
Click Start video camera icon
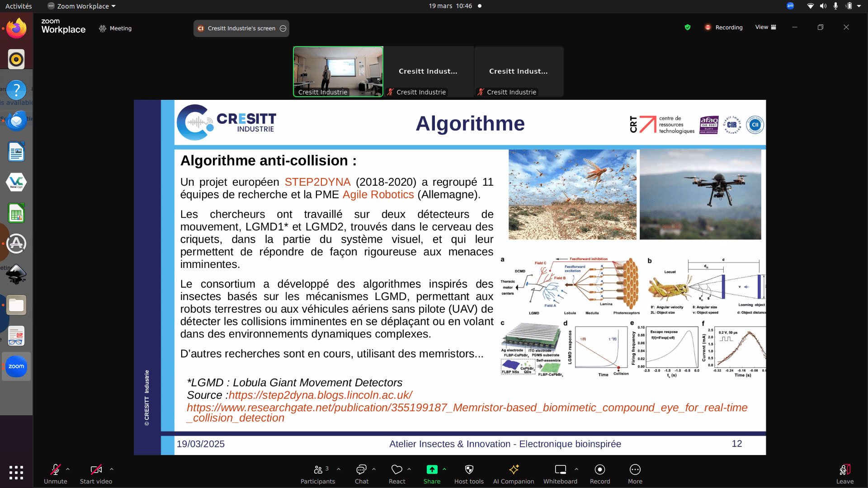coord(96,469)
